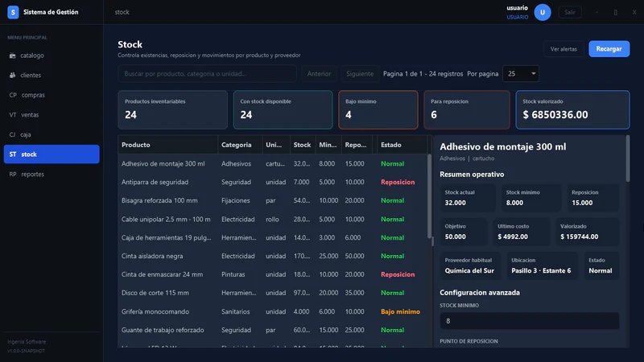Click the Bajo minimo card
Viewport: 644px width, 362px height.
(378, 109)
